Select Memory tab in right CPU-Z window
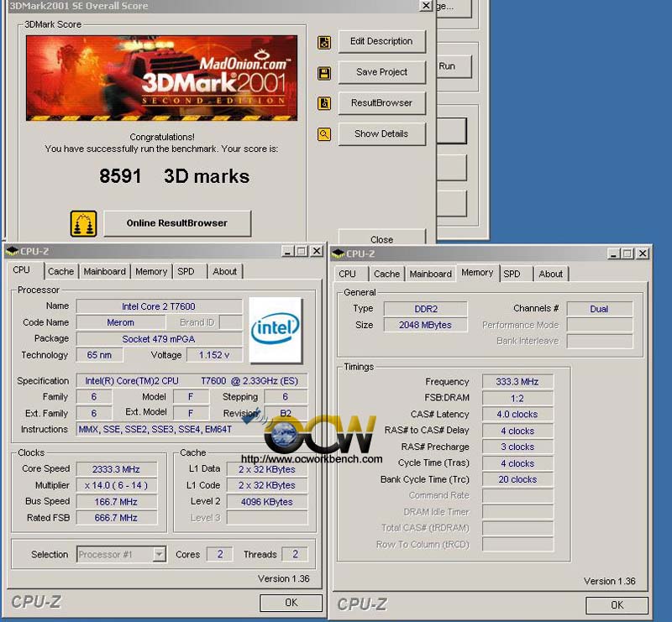672x622 pixels. [x=477, y=273]
